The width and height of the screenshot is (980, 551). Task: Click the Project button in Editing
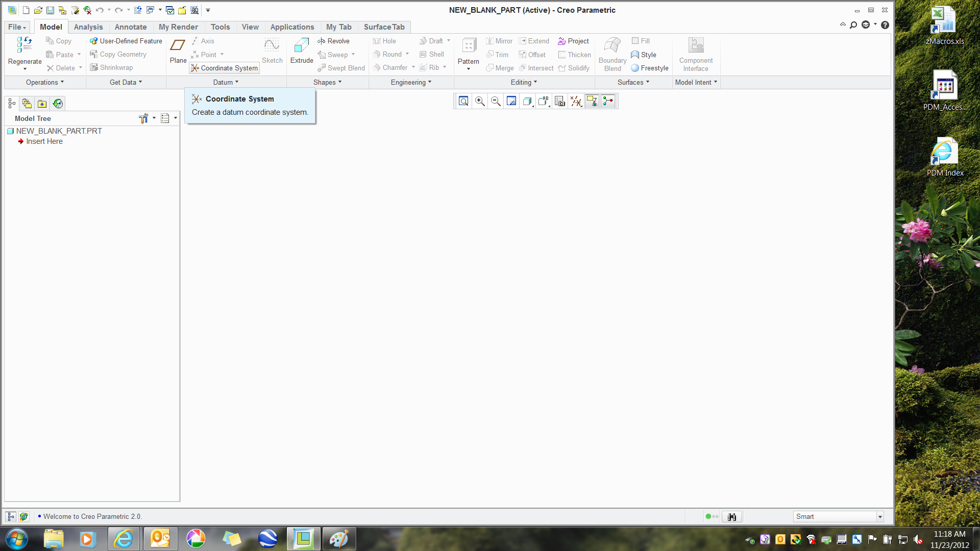pos(573,41)
